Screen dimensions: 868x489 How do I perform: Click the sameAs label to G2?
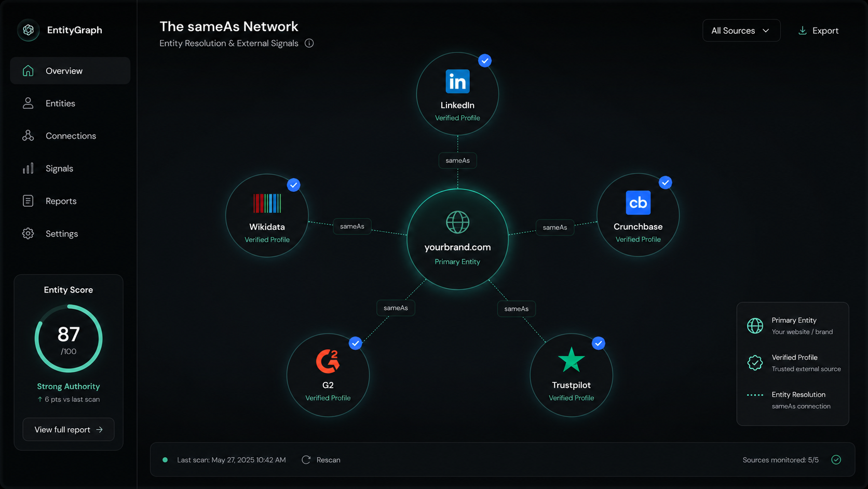pyautogui.click(x=396, y=308)
